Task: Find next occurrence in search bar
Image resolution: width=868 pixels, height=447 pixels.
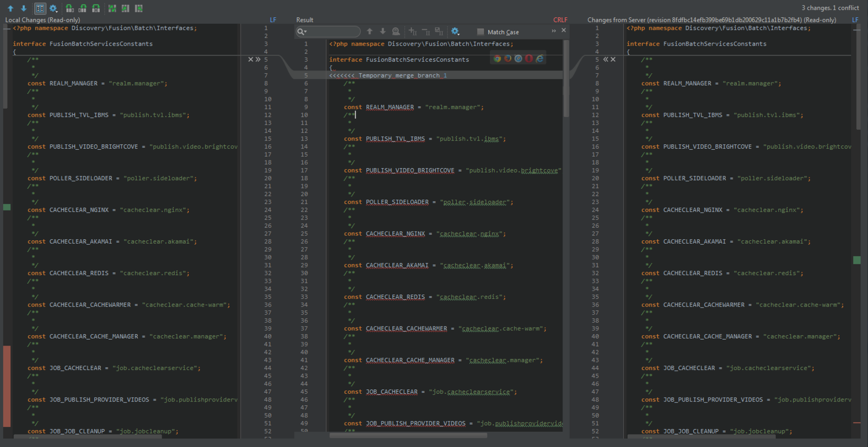Action: [382, 31]
